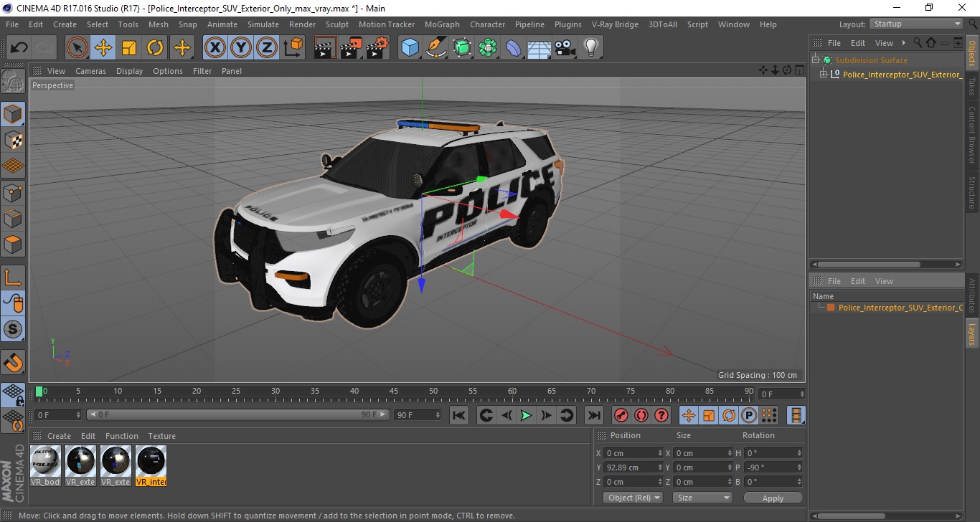Select Police_Interceptor layer color swatch

[x=831, y=308]
